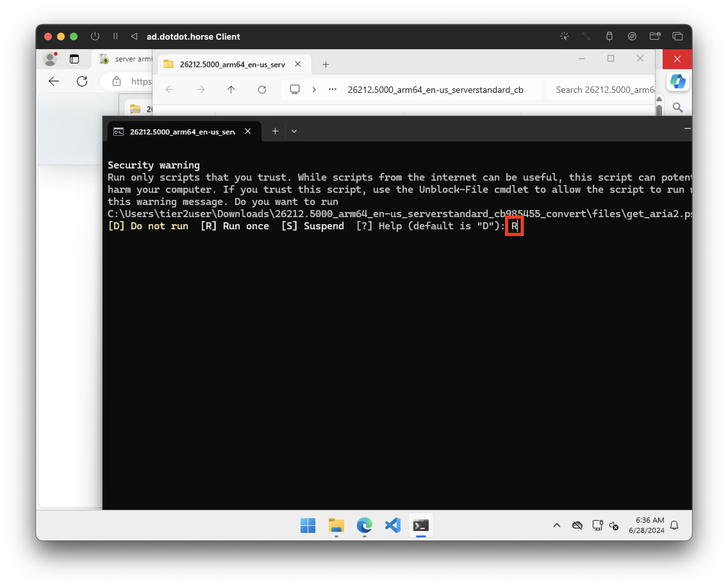Click the back triangle icon in client titlebar
728x588 pixels.
click(134, 36)
